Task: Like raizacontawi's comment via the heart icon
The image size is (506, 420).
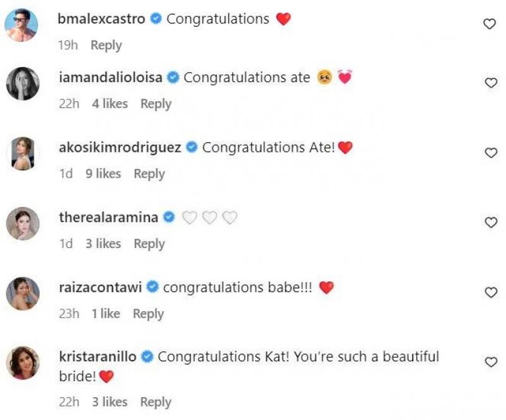Action: coord(490,292)
